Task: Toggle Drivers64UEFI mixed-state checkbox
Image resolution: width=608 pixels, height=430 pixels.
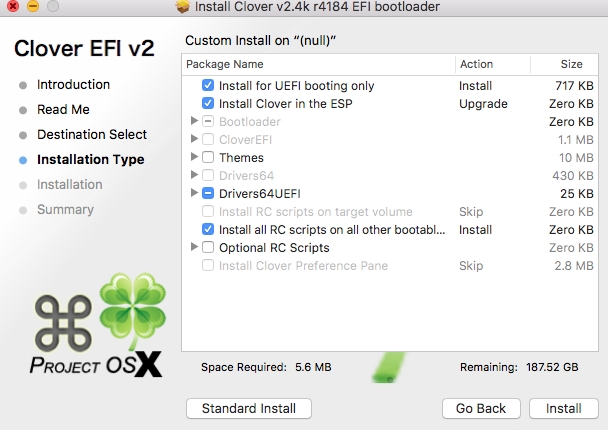Action: tap(208, 194)
